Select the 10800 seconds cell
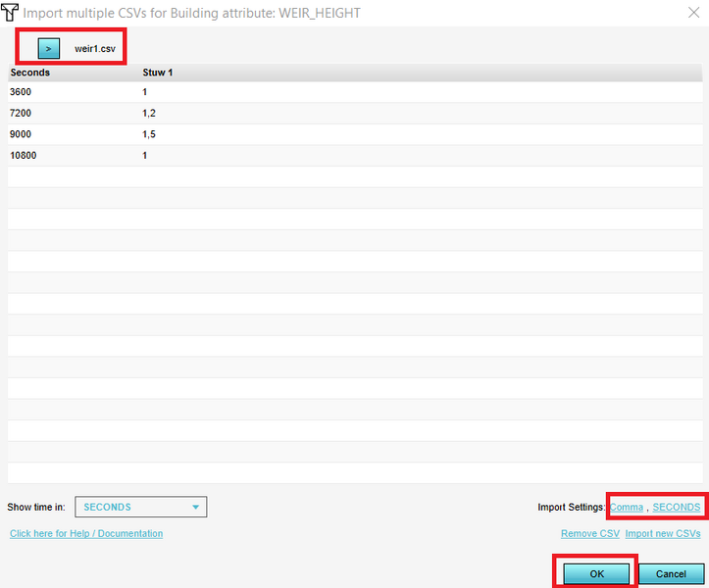Screen dimensions: 709x588 [x=24, y=156]
